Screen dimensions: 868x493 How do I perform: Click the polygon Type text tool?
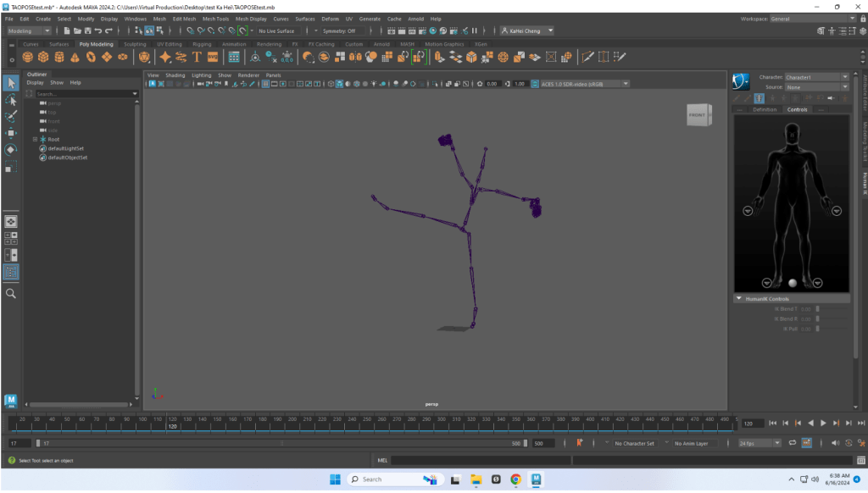coord(197,57)
